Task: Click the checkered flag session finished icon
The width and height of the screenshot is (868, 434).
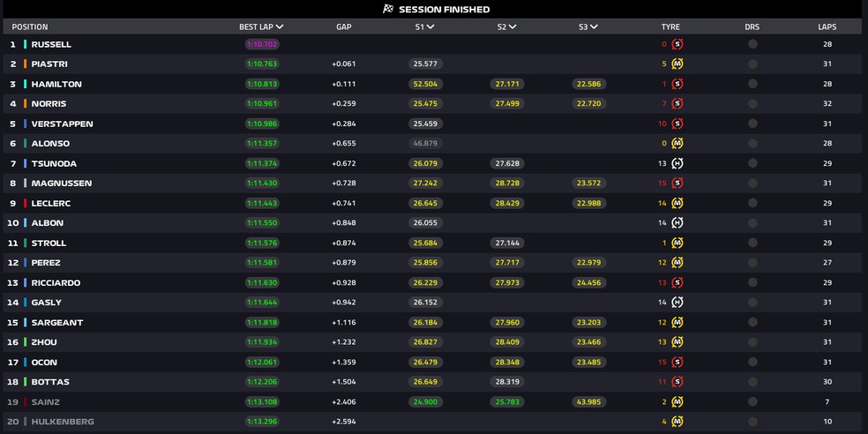Action: (x=387, y=9)
